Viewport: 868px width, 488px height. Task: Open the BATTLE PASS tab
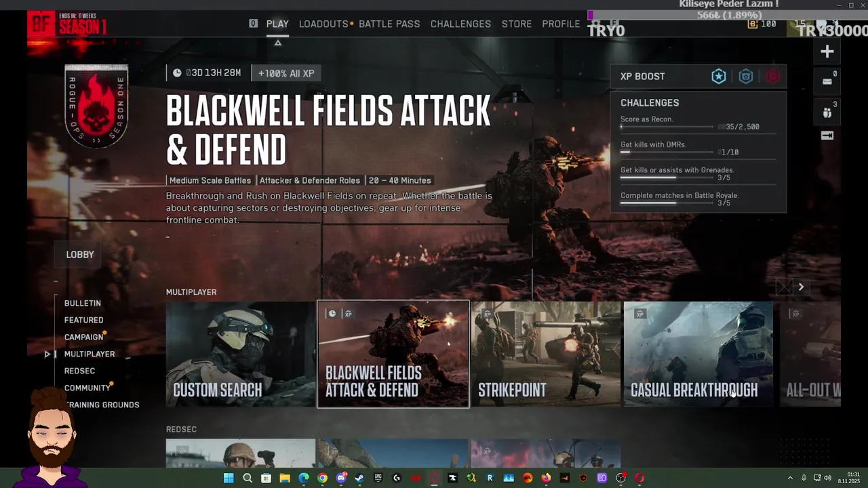[x=389, y=24]
